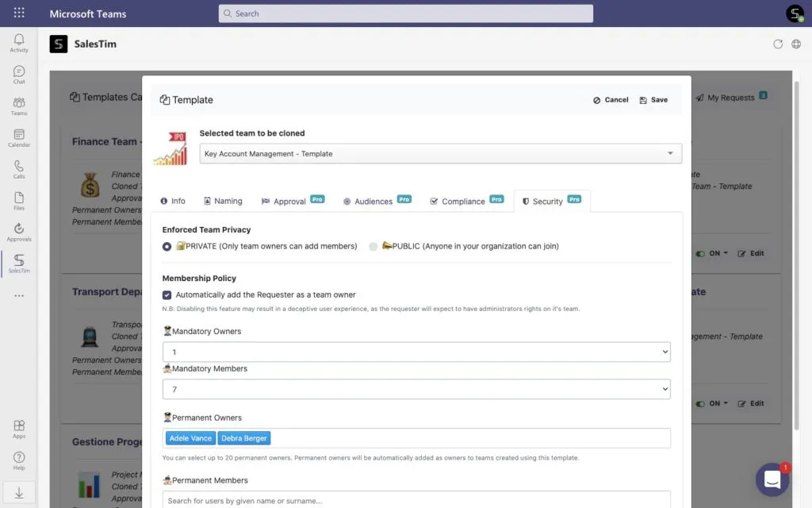Select the Security tab
Image resolution: width=812 pixels, height=508 pixels.
point(552,201)
